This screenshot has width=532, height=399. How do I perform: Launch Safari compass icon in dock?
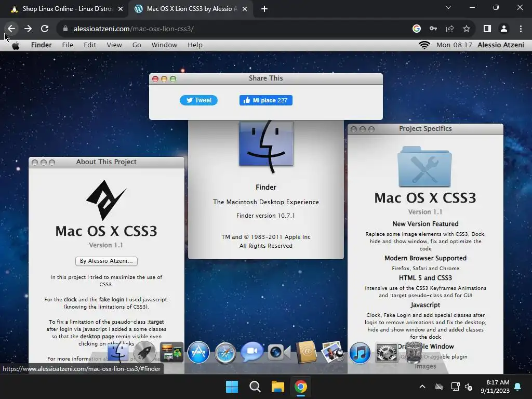(x=225, y=353)
